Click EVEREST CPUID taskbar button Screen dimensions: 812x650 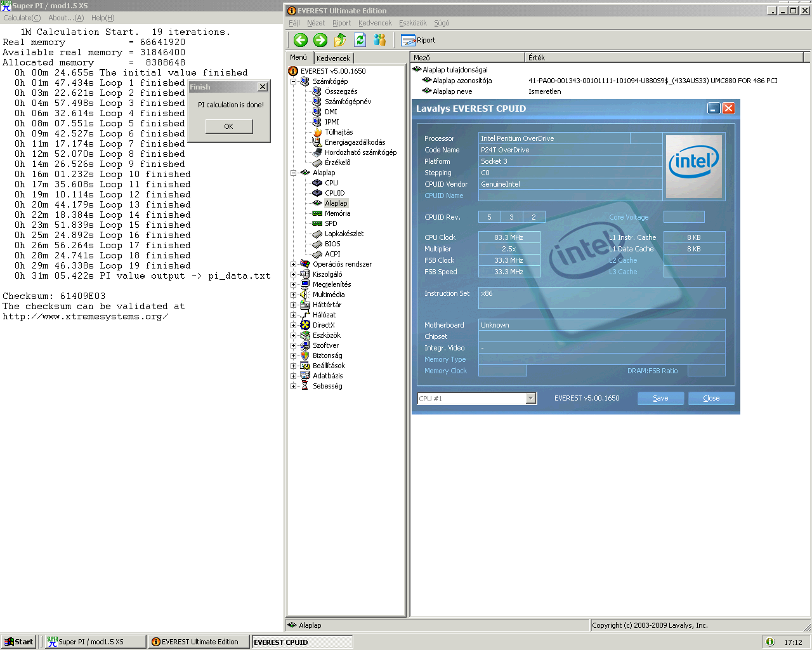point(302,642)
